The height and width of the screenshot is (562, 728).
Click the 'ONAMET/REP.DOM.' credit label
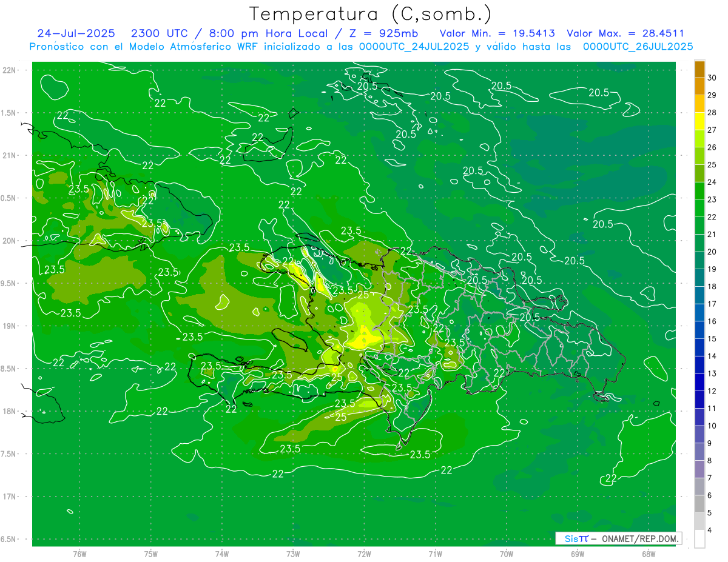coord(639,539)
